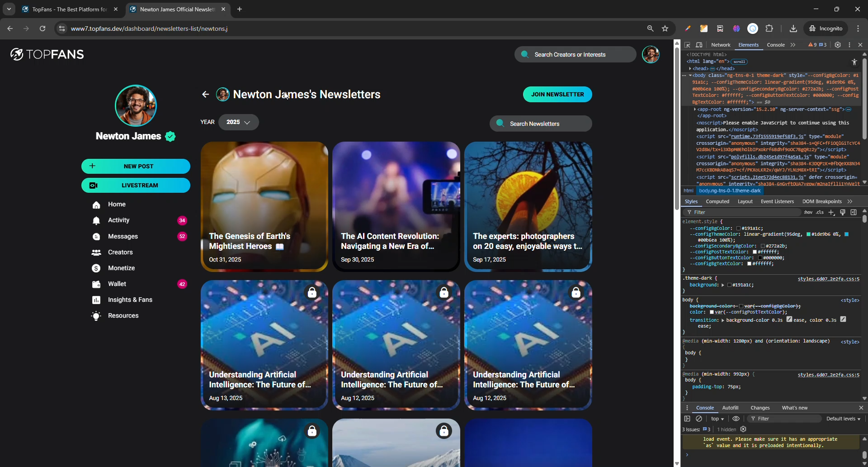Open DevTools settings gear
This screenshot has width=868, height=467.
tap(838, 45)
